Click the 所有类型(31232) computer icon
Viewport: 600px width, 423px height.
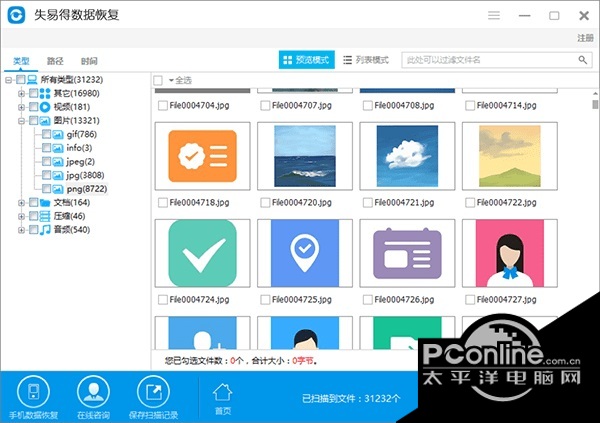click(32, 80)
